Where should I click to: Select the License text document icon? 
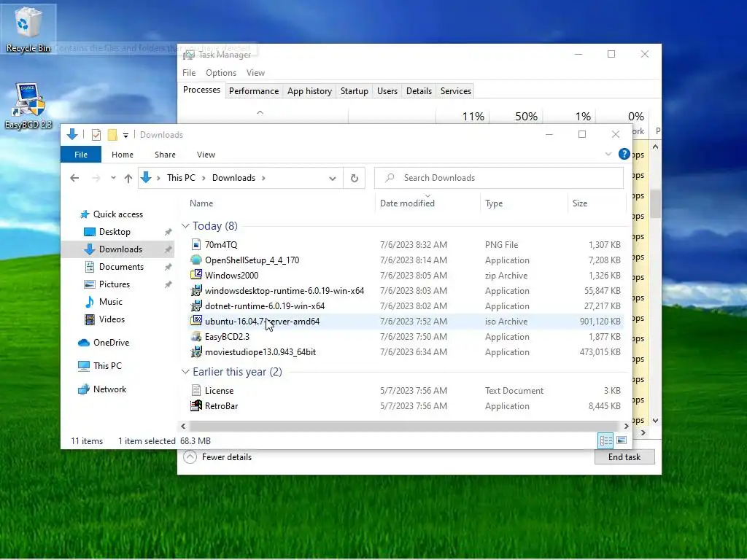pos(196,391)
